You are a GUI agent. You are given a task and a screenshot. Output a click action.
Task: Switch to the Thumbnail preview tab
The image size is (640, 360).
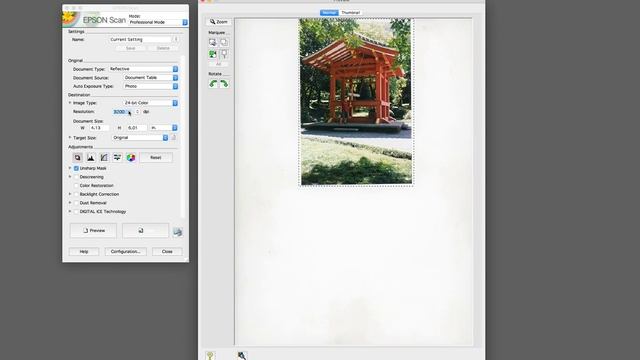tap(351, 13)
